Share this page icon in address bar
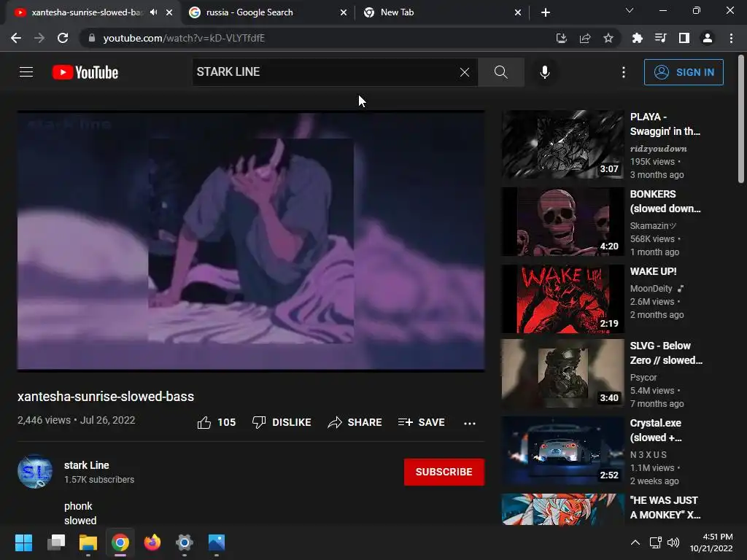747x560 pixels. pyautogui.click(x=584, y=38)
